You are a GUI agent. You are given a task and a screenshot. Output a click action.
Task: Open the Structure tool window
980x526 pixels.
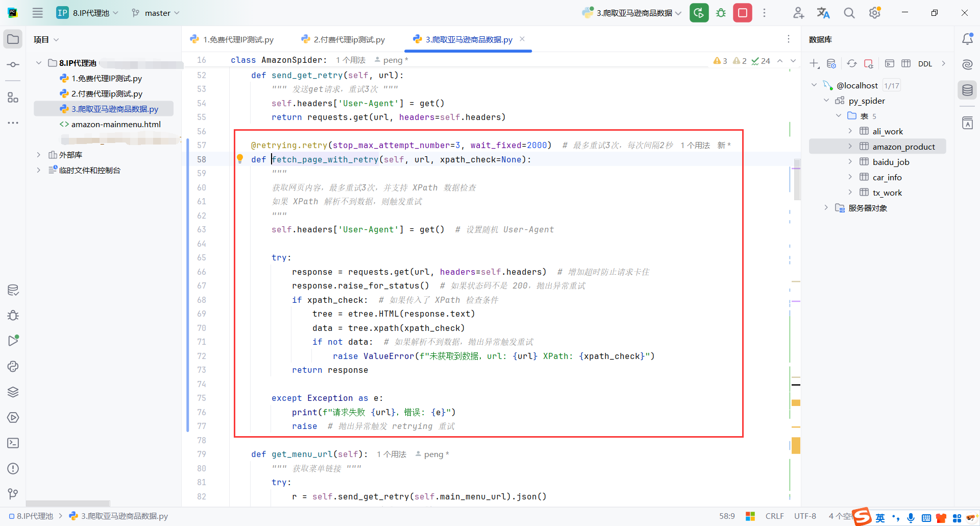tap(13, 97)
